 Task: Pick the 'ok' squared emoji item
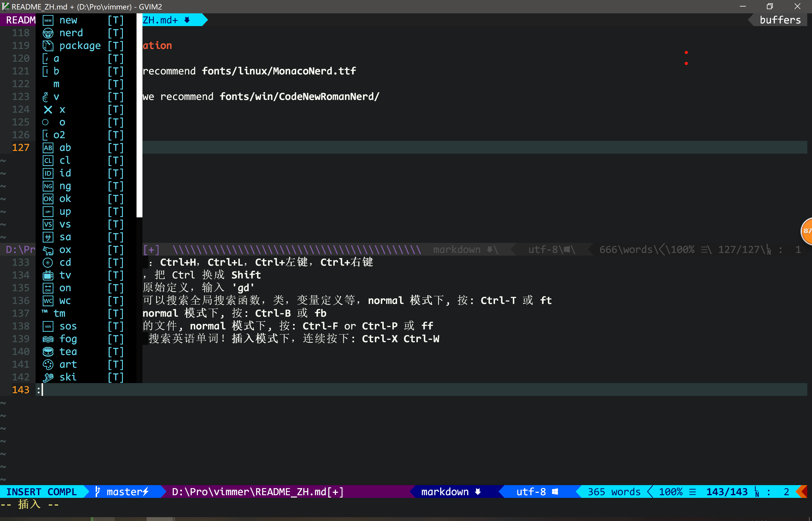click(x=86, y=199)
